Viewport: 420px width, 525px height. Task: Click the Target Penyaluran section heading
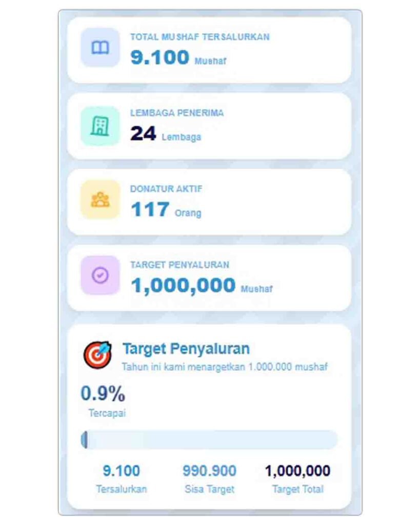186,349
